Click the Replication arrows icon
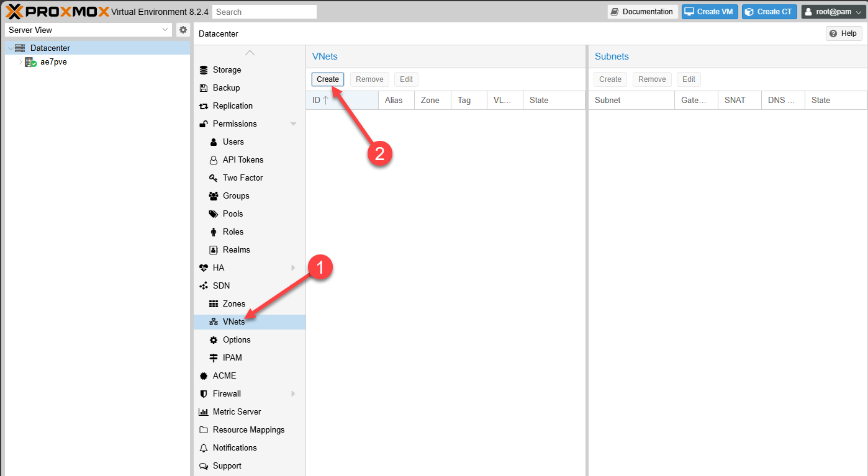The image size is (868, 476). point(204,106)
